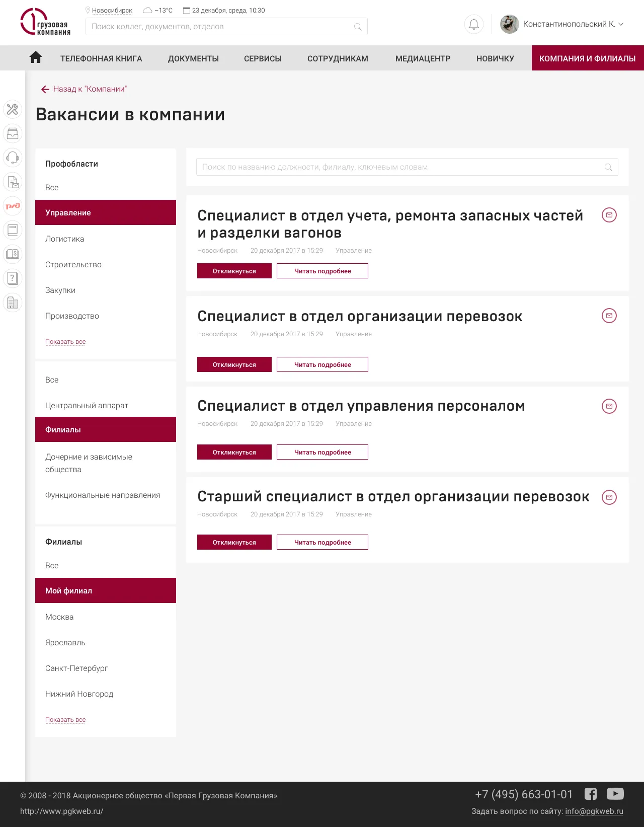The image size is (644, 827).
Task: Open the НОВИЧКУ menu
Action: tap(495, 58)
